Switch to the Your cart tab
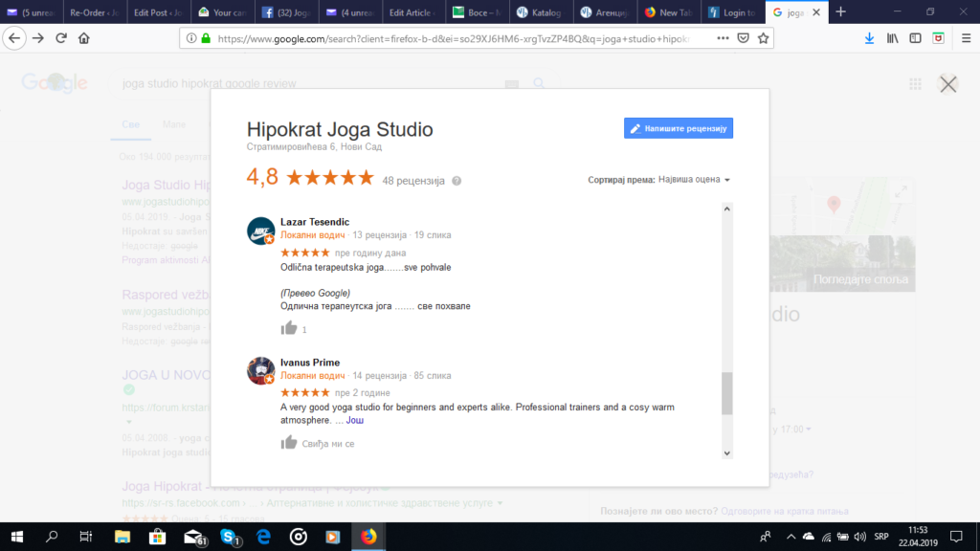The image size is (980, 551). click(x=222, y=11)
